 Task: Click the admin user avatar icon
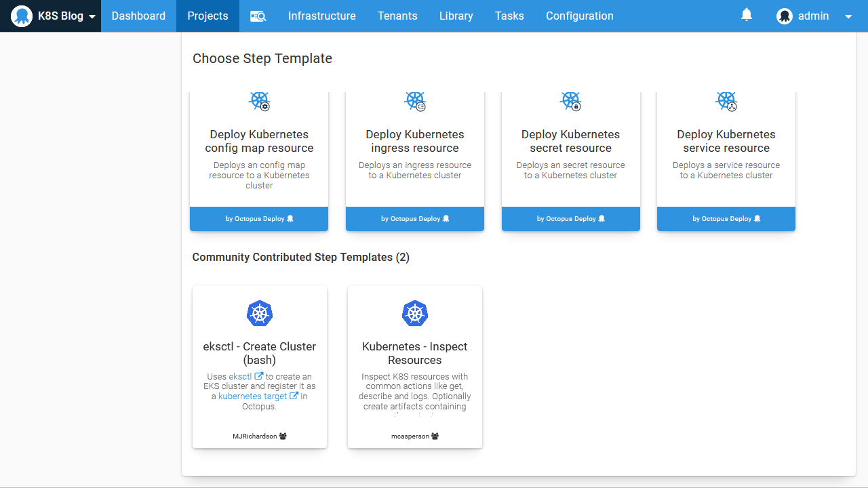click(x=785, y=16)
